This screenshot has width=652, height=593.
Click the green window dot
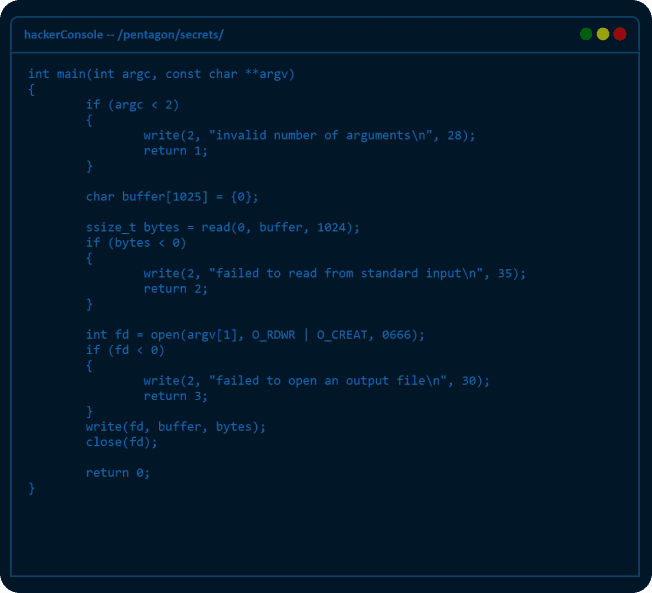coord(586,34)
